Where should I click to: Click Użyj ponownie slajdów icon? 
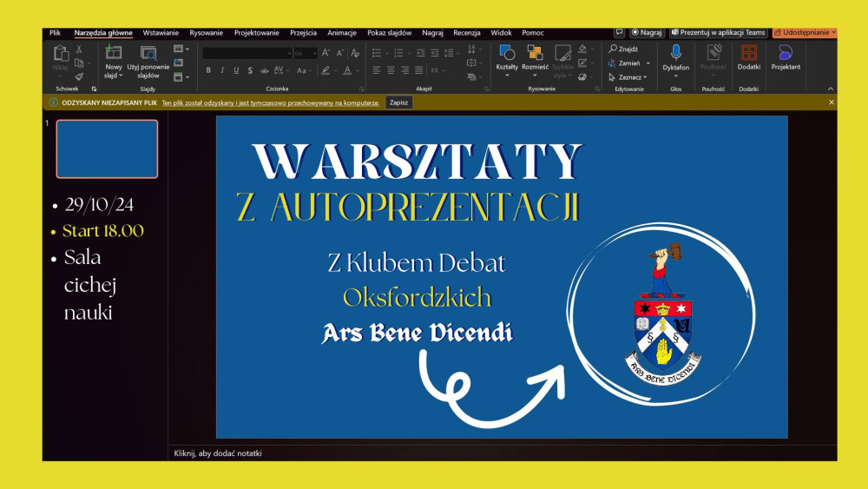pos(148,53)
